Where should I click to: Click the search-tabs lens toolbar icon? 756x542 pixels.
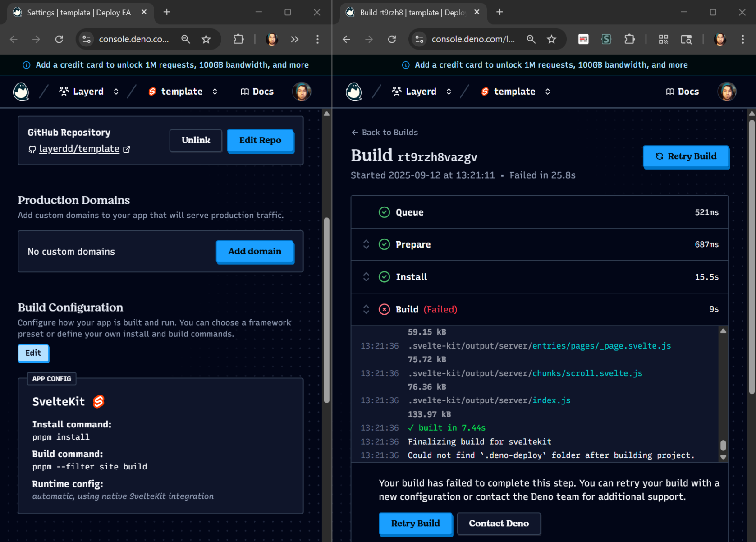click(686, 39)
